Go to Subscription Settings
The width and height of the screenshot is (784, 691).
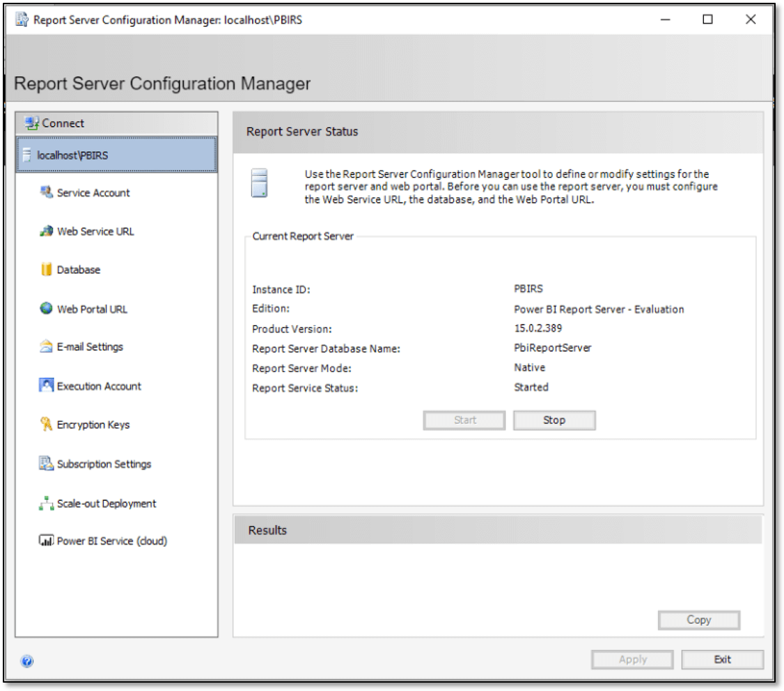104,464
